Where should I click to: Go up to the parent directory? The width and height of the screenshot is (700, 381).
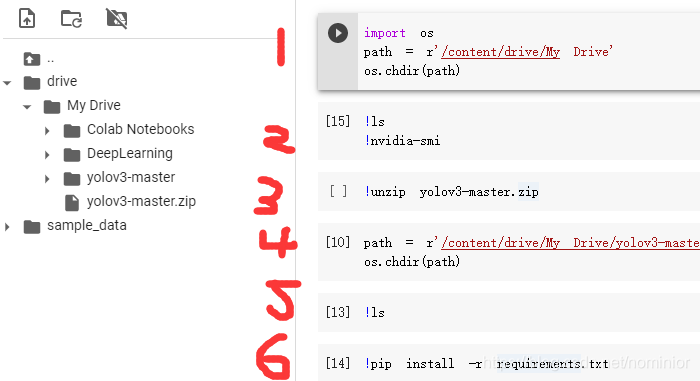click(x=32, y=59)
